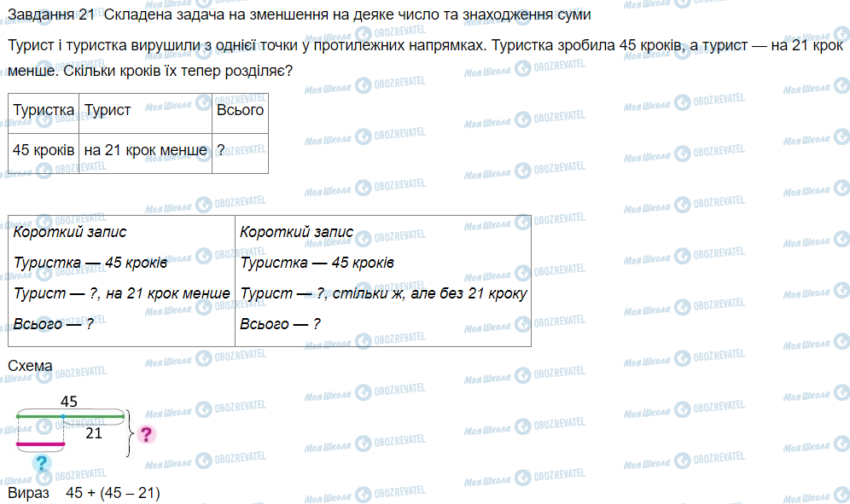
Task: Click the pink question mark icon beside the brace
Action: click(x=146, y=435)
